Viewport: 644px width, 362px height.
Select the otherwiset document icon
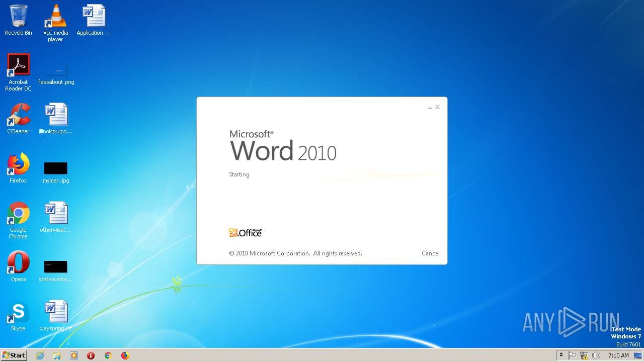coord(56,217)
